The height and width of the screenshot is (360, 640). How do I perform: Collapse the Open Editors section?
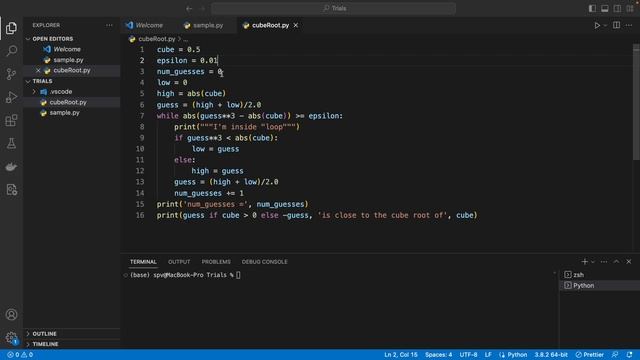click(x=52, y=39)
